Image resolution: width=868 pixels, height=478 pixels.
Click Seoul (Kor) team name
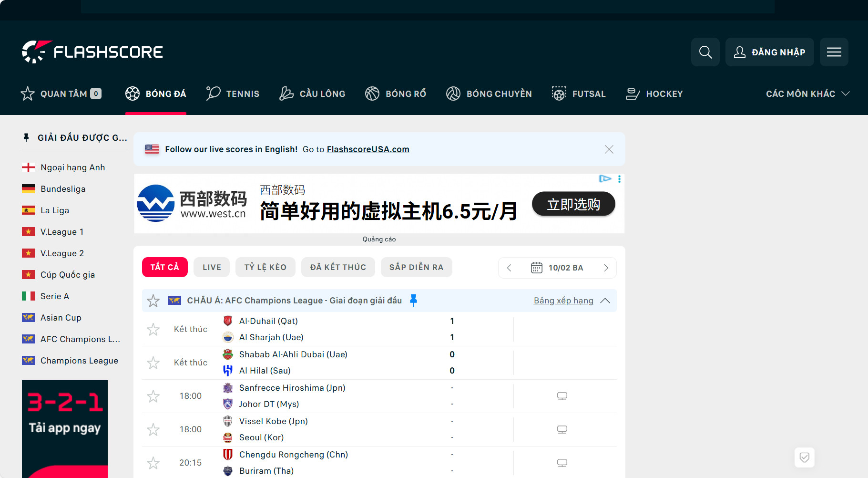click(x=261, y=437)
